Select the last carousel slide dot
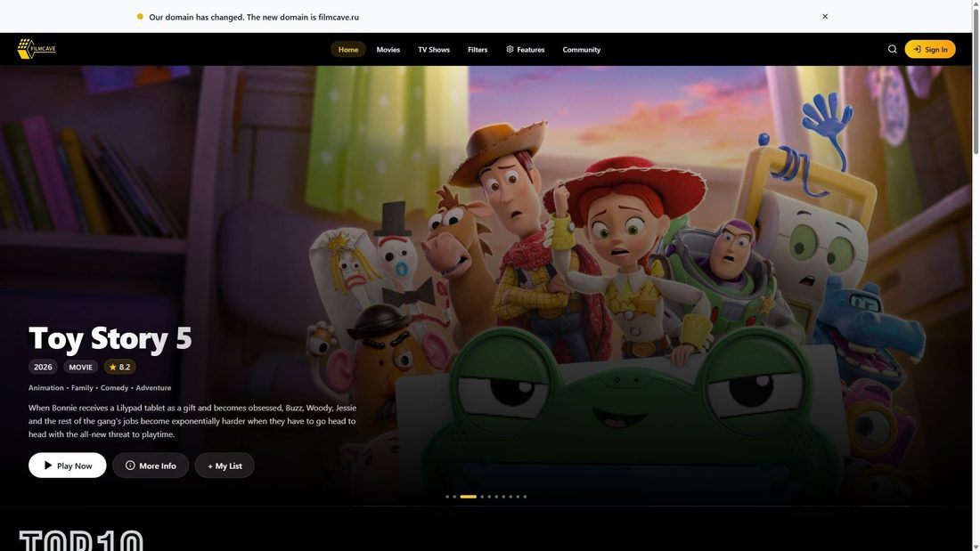 [525, 497]
